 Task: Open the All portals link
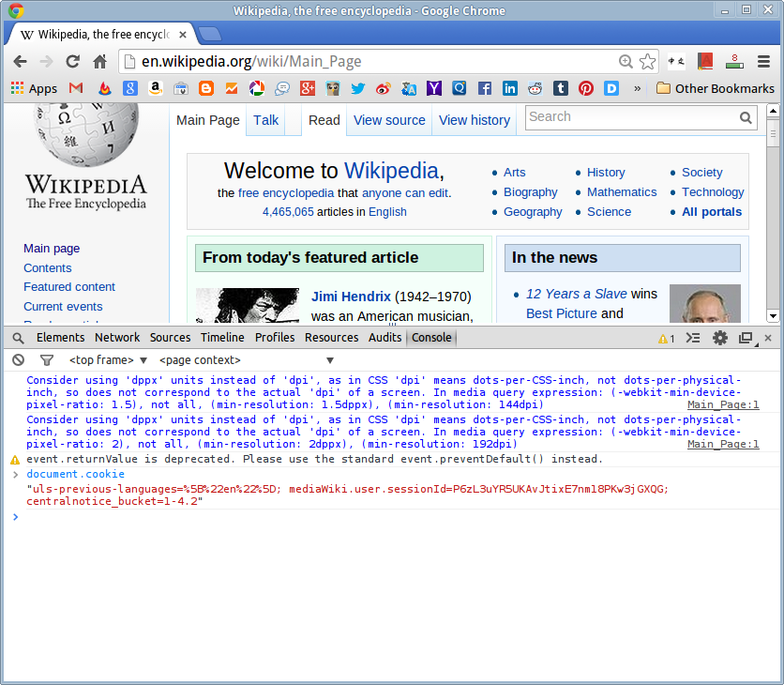pyautogui.click(x=712, y=212)
